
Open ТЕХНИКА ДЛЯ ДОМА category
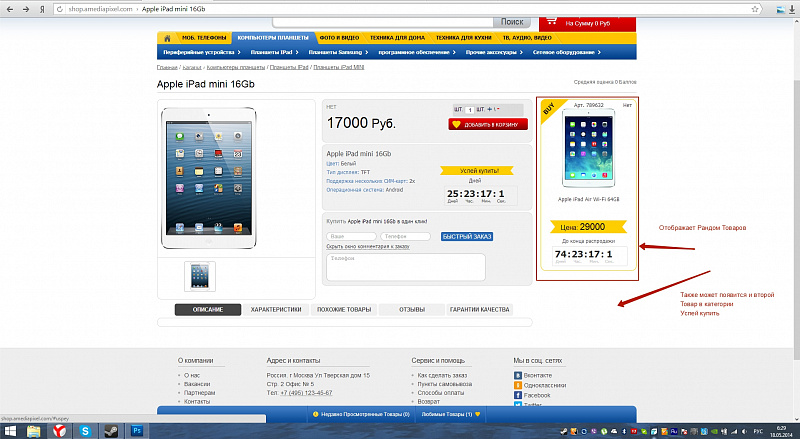click(x=397, y=38)
